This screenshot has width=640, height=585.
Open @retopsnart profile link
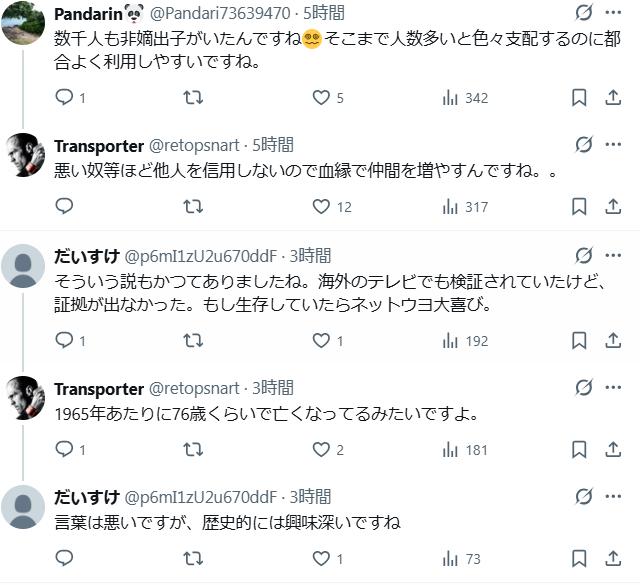tap(194, 145)
